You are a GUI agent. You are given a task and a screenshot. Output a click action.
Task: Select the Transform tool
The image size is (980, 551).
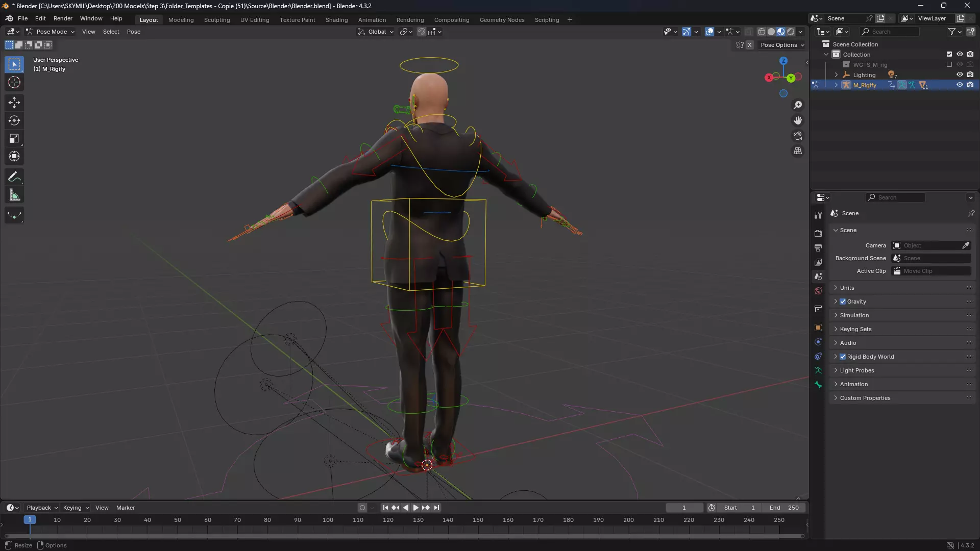click(x=14, y=156)
